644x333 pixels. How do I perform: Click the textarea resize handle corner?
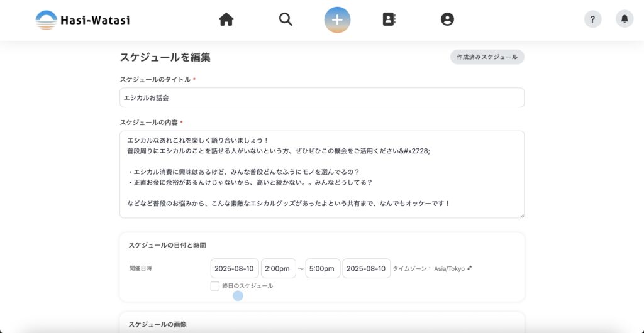coord(521,216)
